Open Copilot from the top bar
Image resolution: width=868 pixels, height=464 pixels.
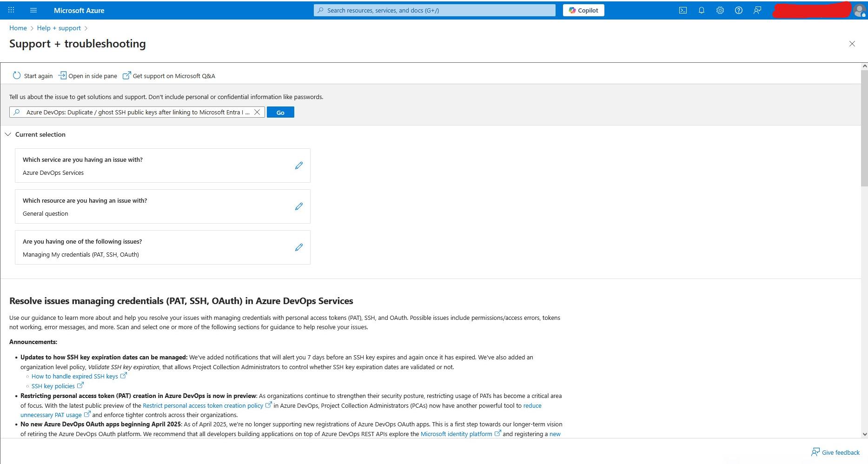pyautogui.click(x=583, y=10)
